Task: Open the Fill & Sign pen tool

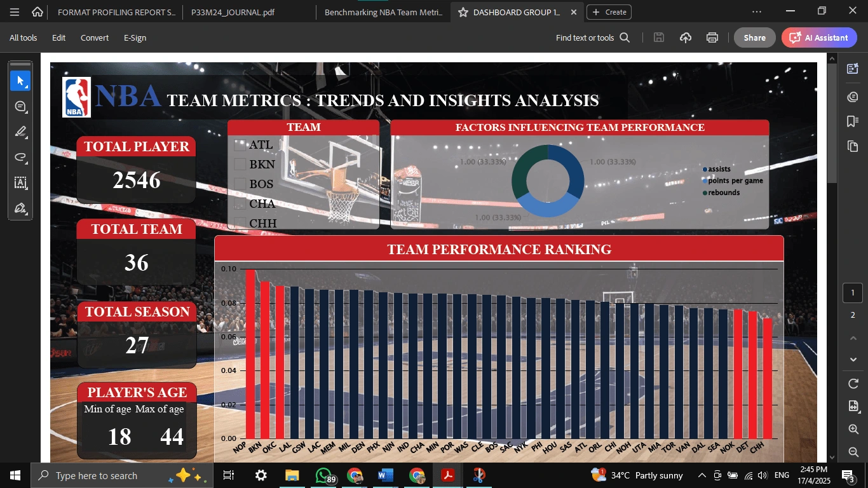Action: pyautogui.click(x=20, y=208)
